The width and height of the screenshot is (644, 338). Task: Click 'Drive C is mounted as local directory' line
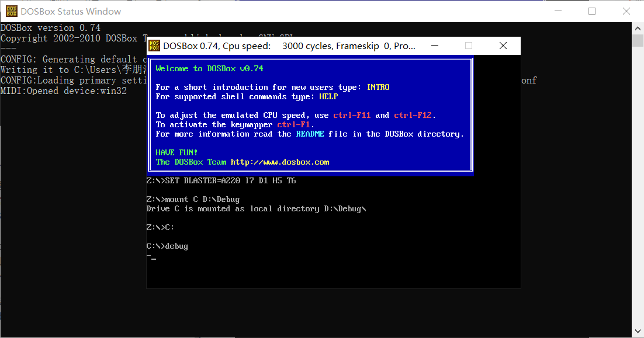257,209
